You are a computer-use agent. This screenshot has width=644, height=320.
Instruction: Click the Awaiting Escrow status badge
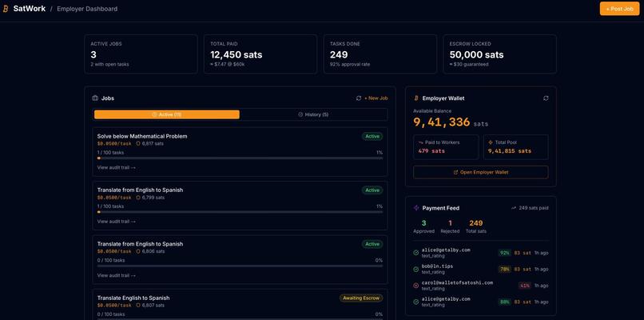coord(361,298)
